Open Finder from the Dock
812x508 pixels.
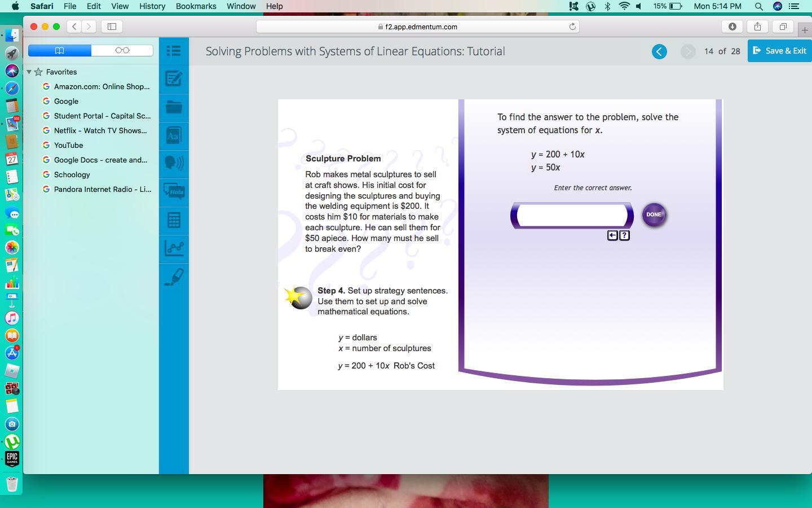click(12, 35)
